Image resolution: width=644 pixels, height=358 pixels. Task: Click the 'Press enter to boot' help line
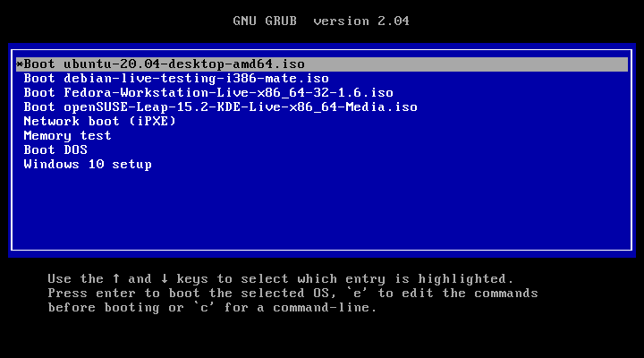292,293
